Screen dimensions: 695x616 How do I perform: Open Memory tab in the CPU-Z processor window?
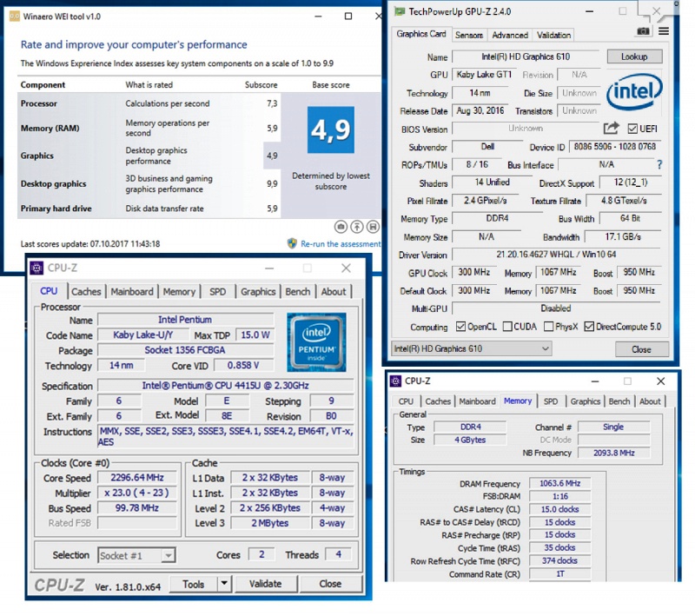click(179, 292)
